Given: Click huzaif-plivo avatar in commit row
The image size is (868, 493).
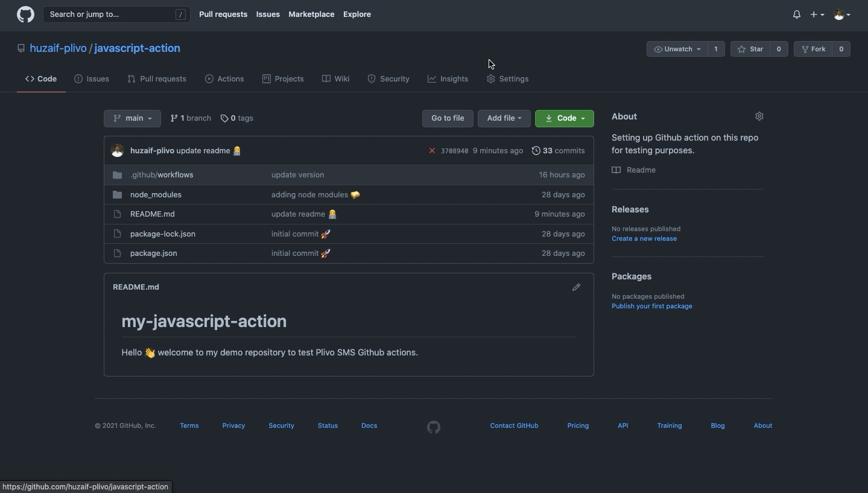Looking at the screenshot, I should 118,151.
